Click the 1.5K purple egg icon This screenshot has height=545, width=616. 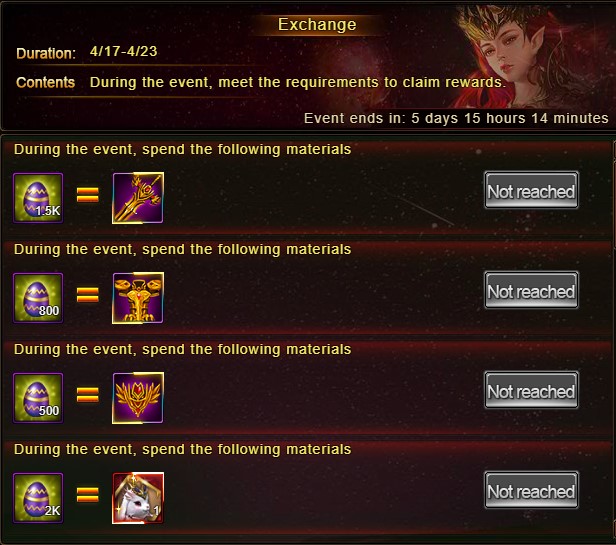click(38, 198)
